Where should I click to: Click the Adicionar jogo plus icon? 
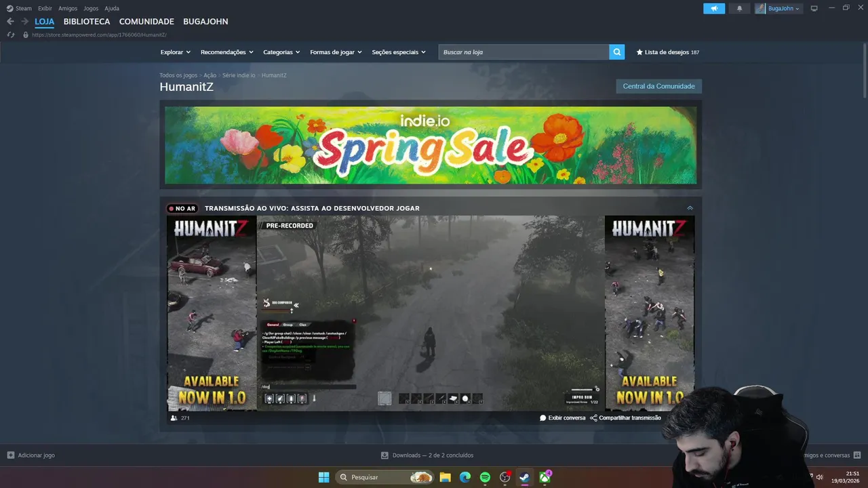click(10, 455)
